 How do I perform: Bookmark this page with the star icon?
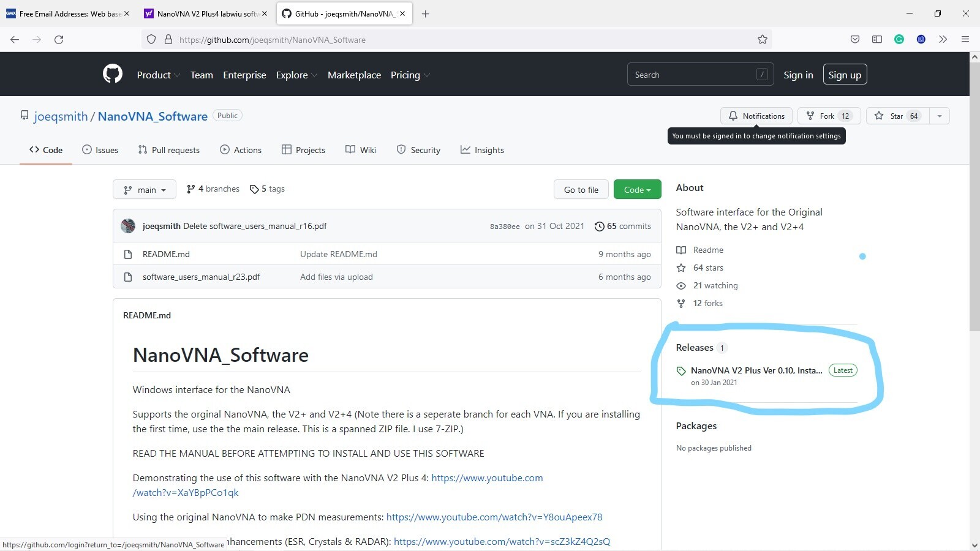[x=762, y=39]
